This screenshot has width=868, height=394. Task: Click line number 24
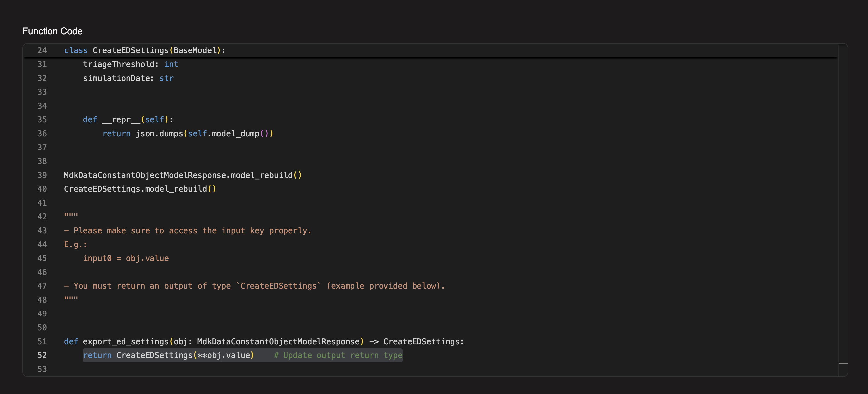(x=42, y=50)
